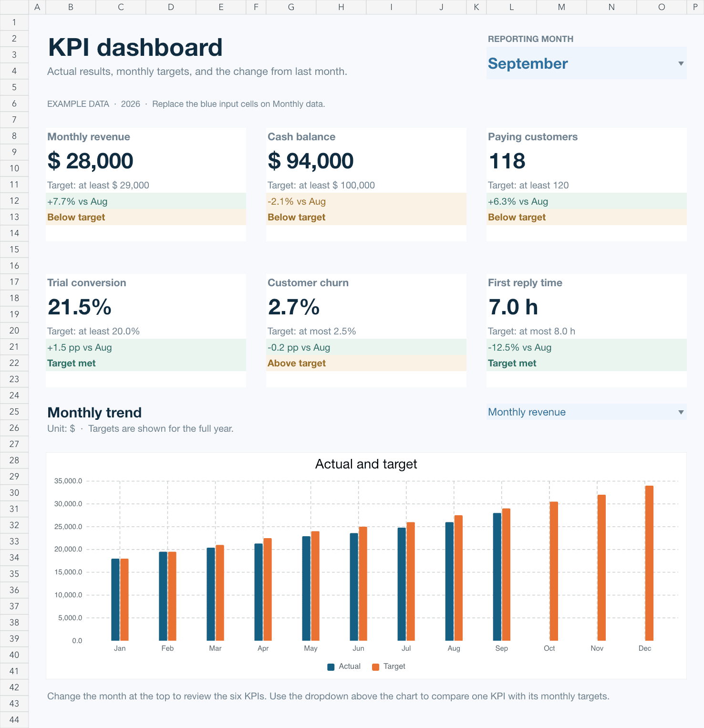Open the Monthly revenue chart dropdown arrow
Screen dimensions: 704x728
click(681, 412)
